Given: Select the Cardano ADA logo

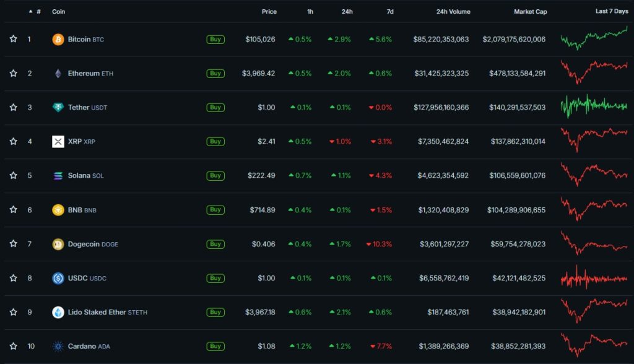Looking at the screenshot, I should (58, 346).
